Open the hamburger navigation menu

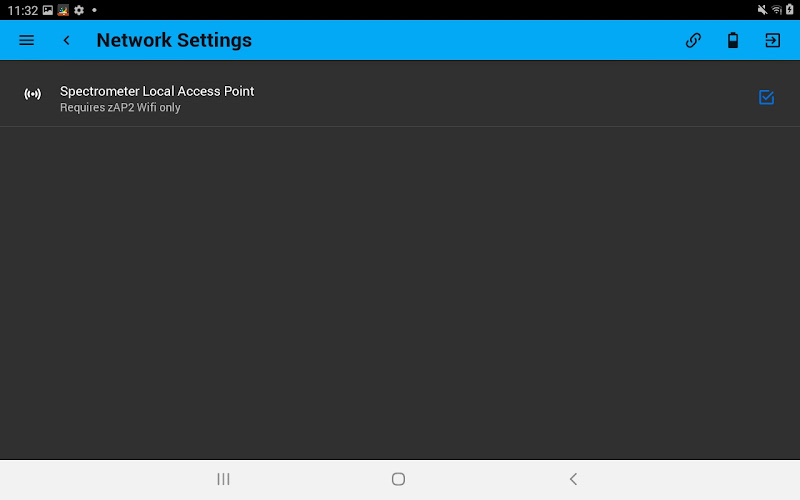(x=27, y=40)
